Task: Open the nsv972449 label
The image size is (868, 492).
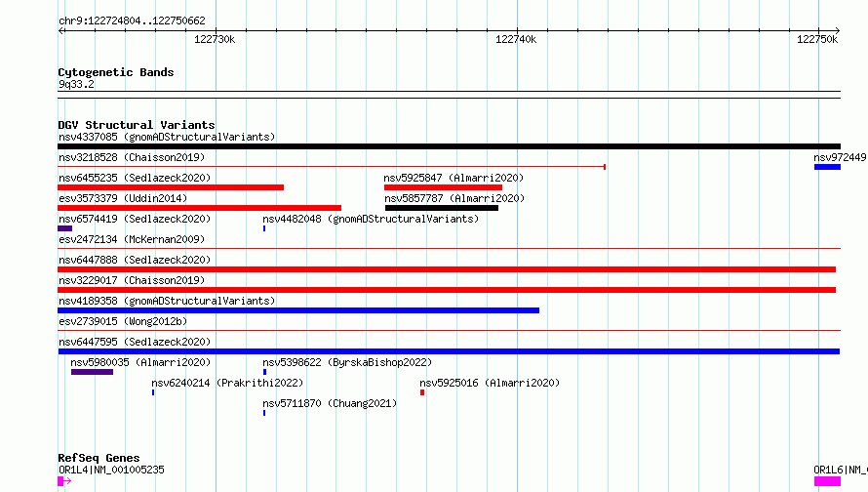Action: click(840, 157)
